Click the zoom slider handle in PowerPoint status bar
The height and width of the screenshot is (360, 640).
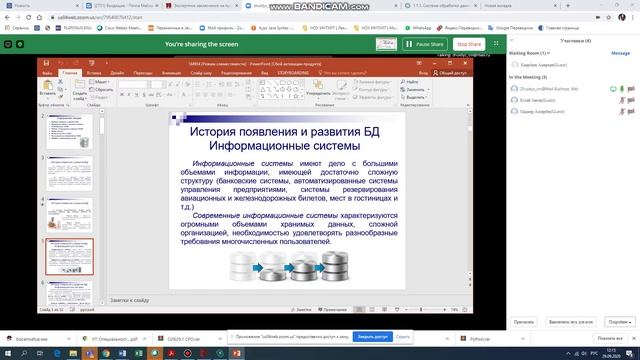pos(421,310)
